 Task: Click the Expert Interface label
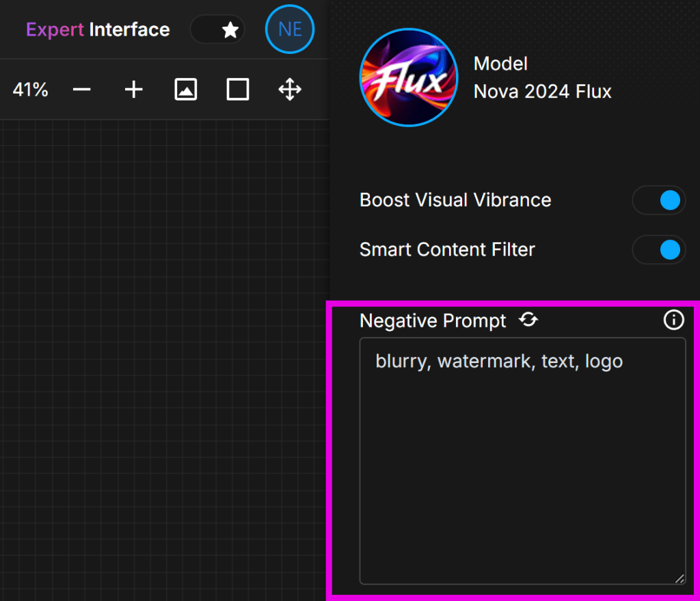click(x=98, y=30)
